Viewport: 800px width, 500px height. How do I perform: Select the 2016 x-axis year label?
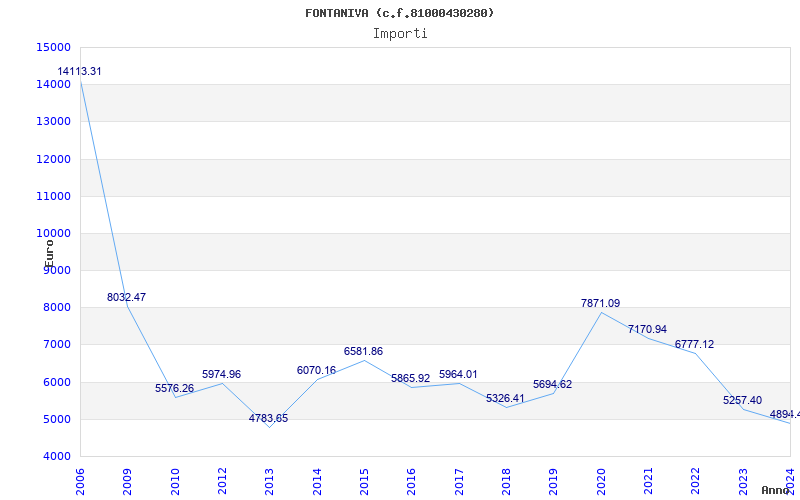(412, 481)
